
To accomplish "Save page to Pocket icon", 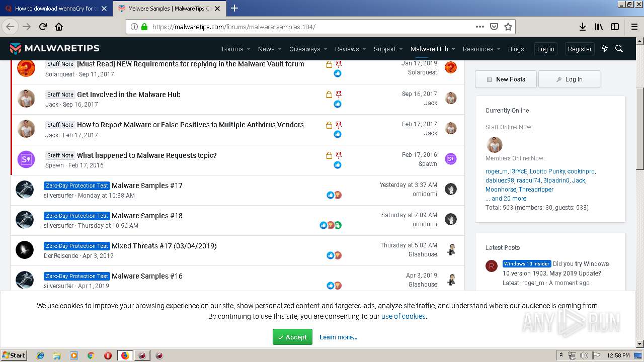I will [x=494, y=27].
